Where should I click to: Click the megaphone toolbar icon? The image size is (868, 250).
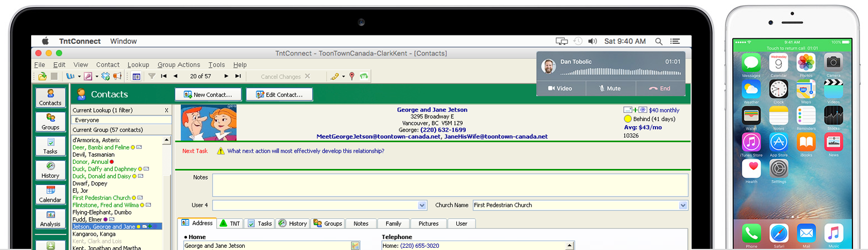[117, 76]
